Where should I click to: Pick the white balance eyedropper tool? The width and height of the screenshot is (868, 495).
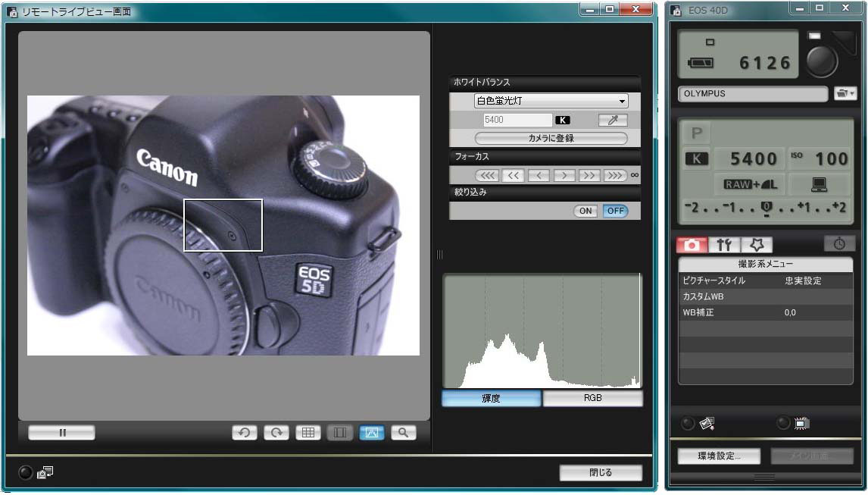[613, 120]
